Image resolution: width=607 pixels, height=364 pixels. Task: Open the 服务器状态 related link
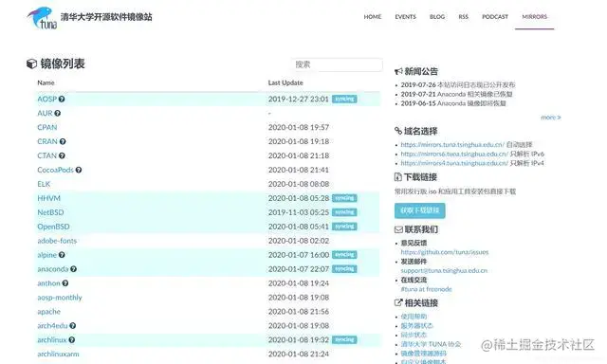tap(417, 326)
